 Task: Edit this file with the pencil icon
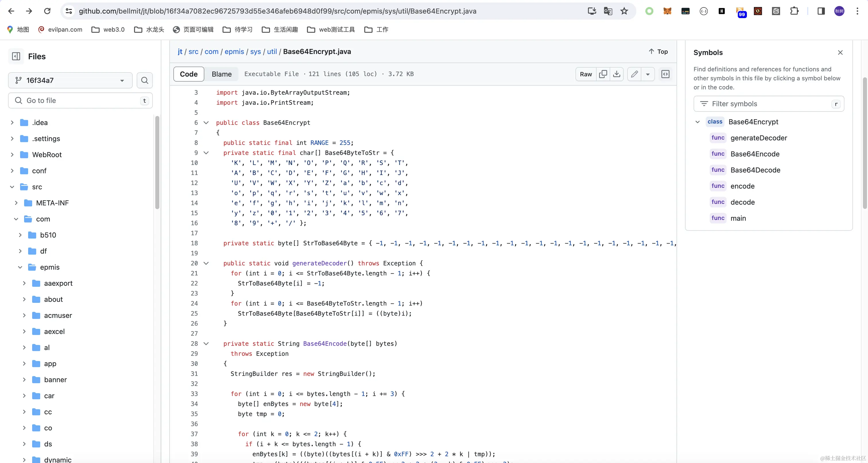(x=634, y=74)
